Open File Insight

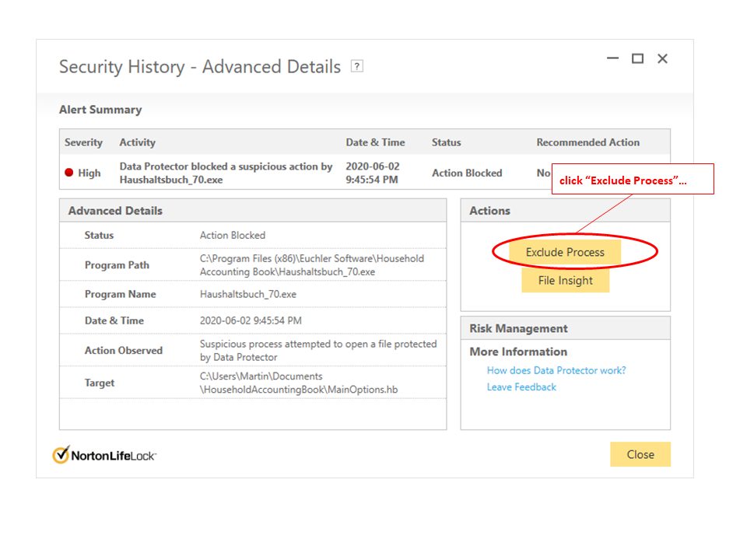565,281
